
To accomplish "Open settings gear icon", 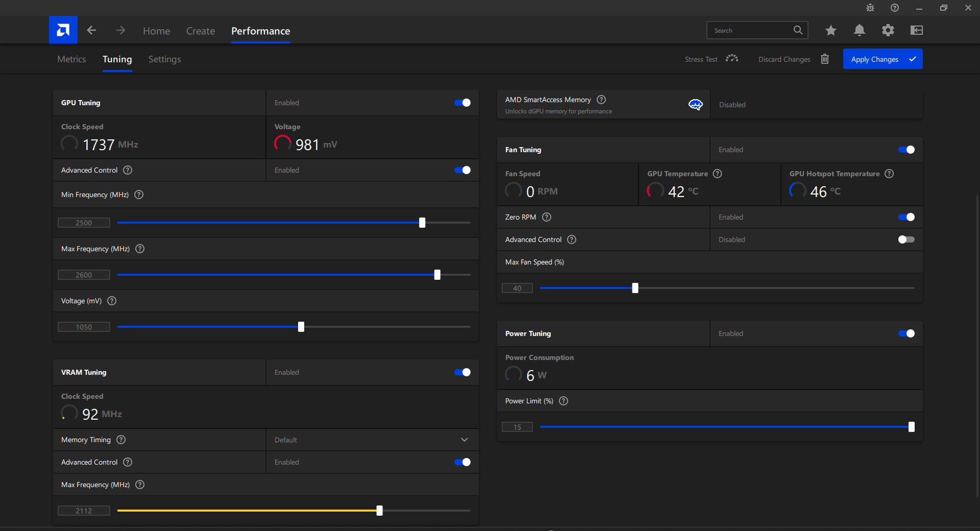I will [888, 31].
